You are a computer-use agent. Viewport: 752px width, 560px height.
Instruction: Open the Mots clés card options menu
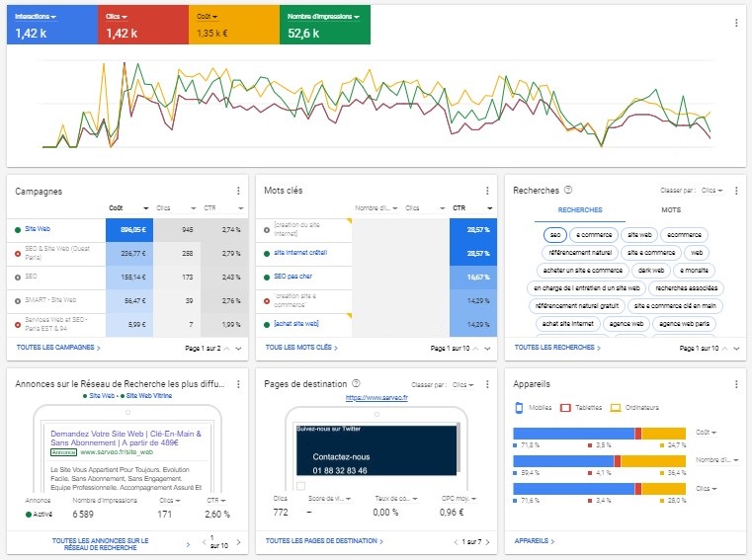[x=487, y=191]
